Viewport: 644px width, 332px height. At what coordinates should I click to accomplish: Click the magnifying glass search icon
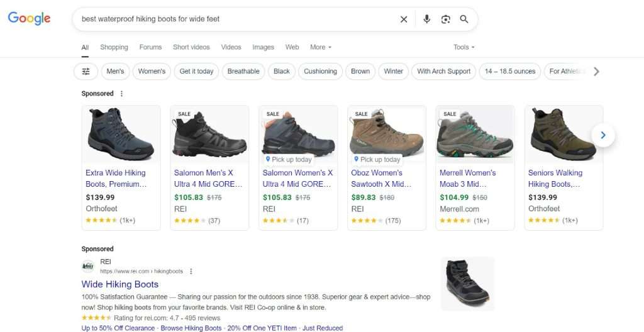[464, 19]
